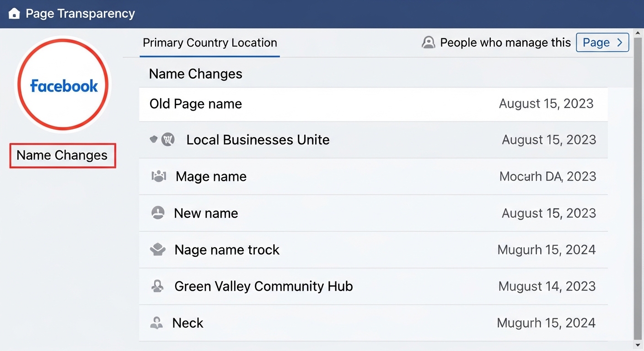Open the Primary Country Location tab
This screenshot has height=351, width=644.
click(210, 43)
